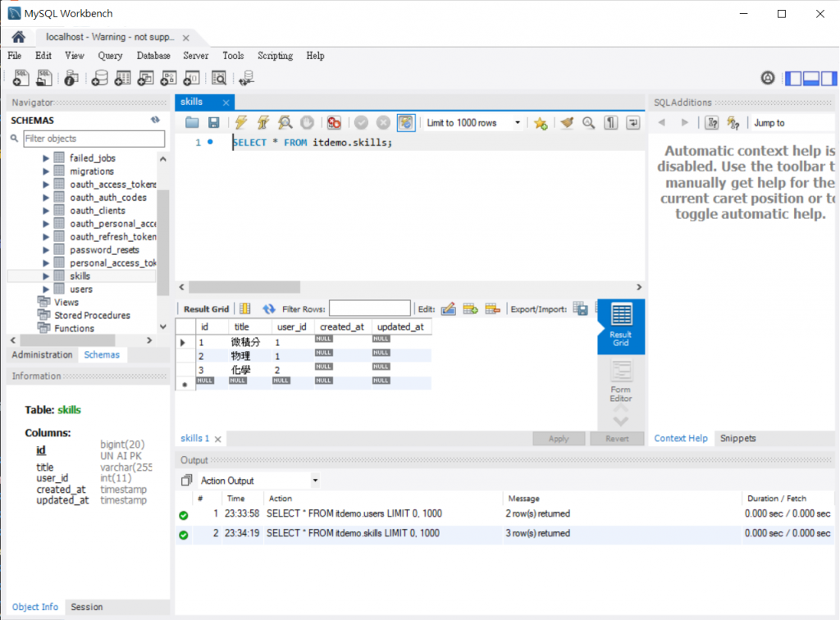This screenshot has height=620, width=840.
Task: Expand the failed_jobs table
Action: [46, 158]
